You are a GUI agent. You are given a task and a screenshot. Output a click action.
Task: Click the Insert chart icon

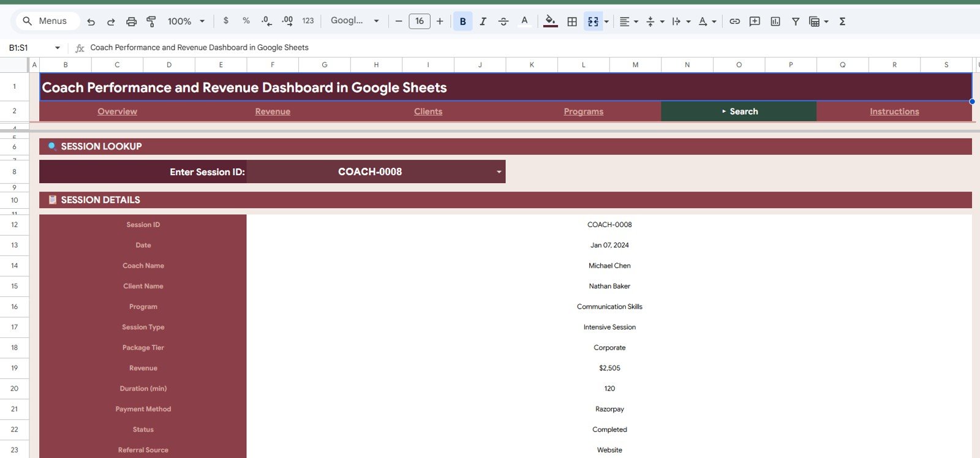pos(775,21)
